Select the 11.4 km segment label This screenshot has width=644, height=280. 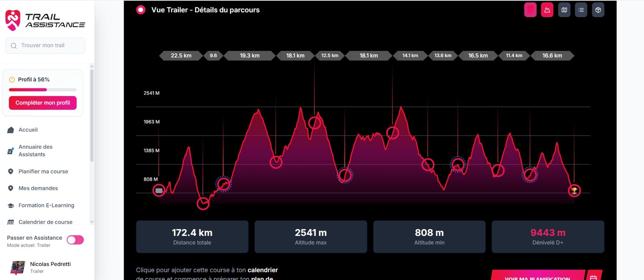pyautogui.click(x=514, y=56)
